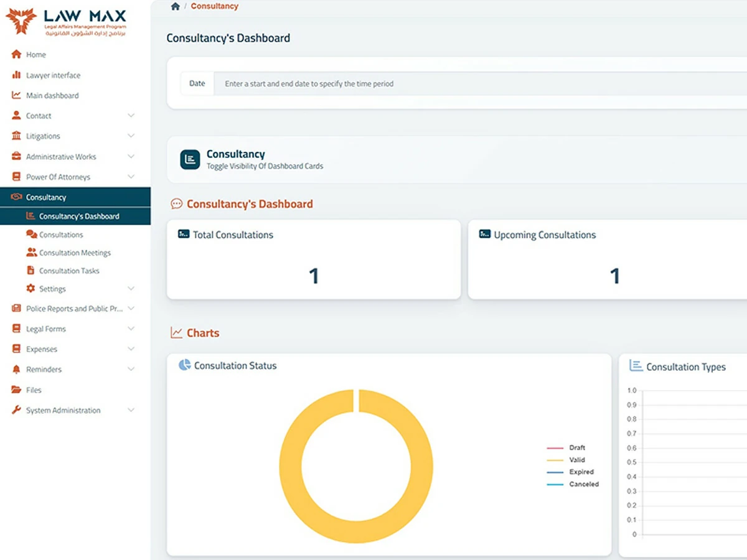The image size is (747, 560).
Task: Click the Upcoming Consultations card icon
Action: [x=485, y=235]
